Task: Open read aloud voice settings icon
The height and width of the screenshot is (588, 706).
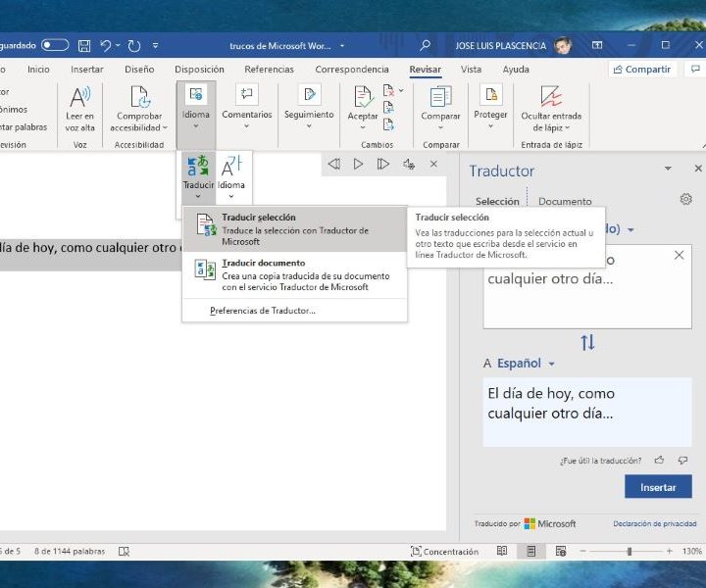Action: (x=409, y=164)
